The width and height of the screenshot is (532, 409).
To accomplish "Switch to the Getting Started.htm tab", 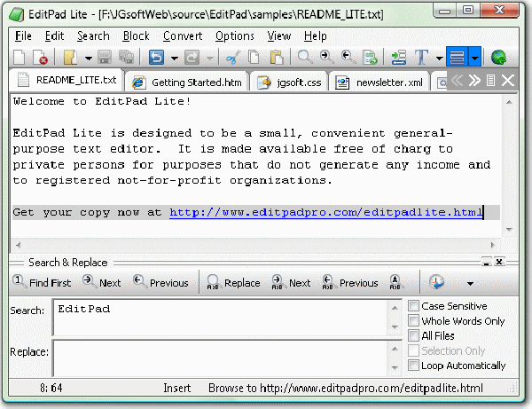I will (x=187, y=83).
